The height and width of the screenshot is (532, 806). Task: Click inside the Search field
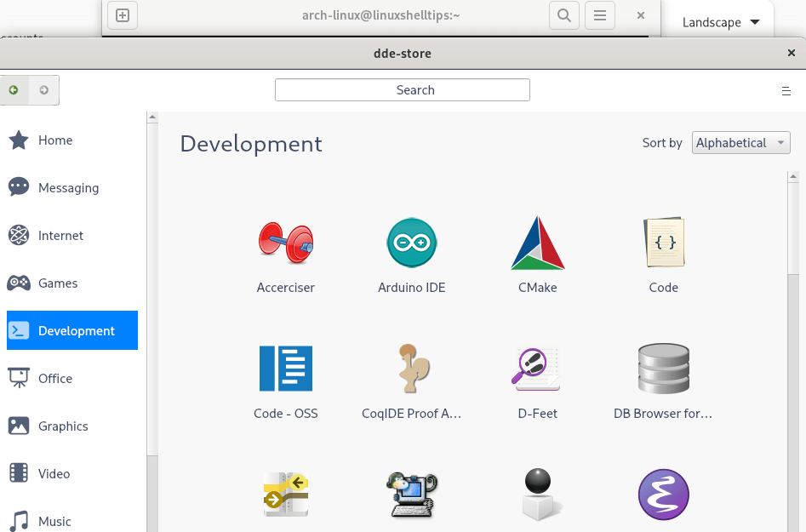click(x=402, y=89)
